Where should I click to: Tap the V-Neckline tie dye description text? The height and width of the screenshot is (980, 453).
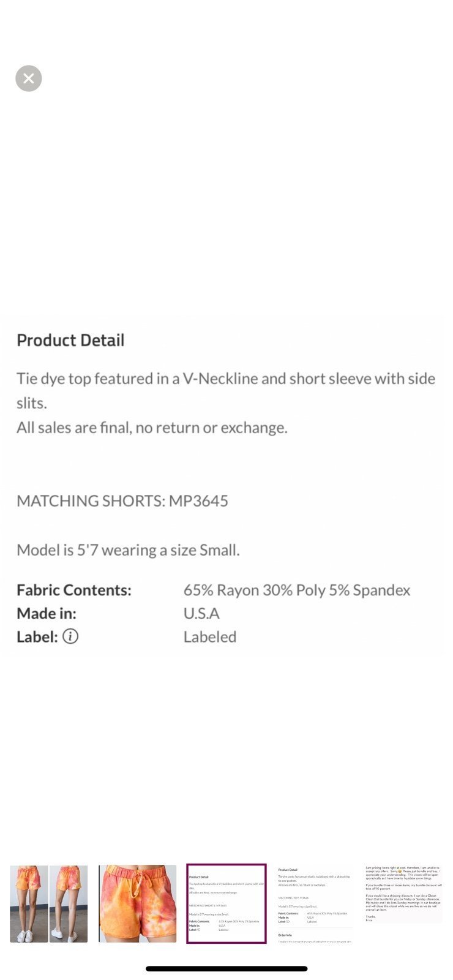[x=226, y=390]
